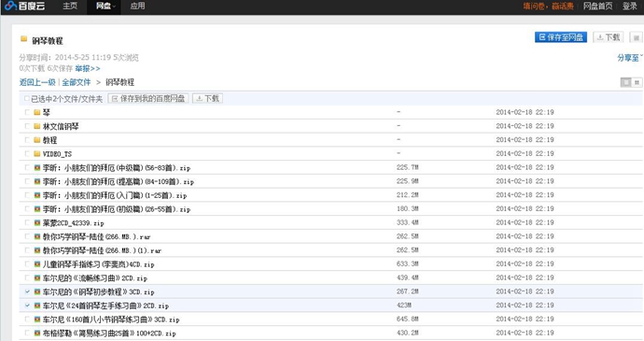Expand the 分享至 dropdown

[630, 58]
